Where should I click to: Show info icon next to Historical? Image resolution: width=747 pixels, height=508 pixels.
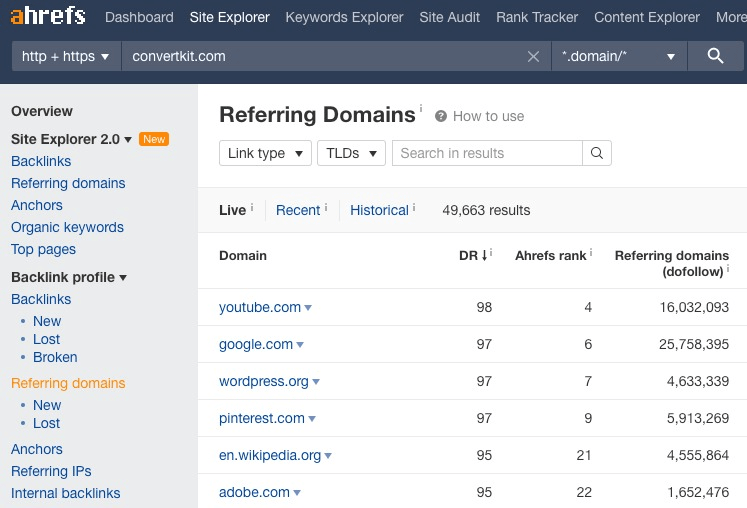pyautogui.click(x=414, y=207)
